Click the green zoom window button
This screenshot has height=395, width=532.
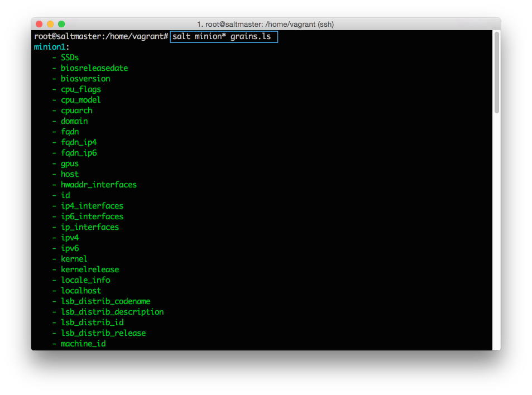(61, 24)
